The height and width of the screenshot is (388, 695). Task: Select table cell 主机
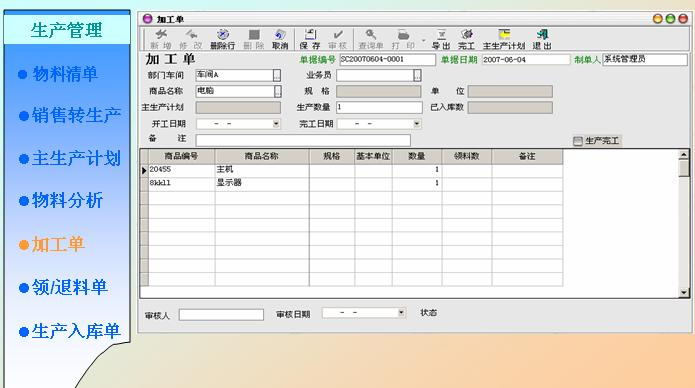262,170
